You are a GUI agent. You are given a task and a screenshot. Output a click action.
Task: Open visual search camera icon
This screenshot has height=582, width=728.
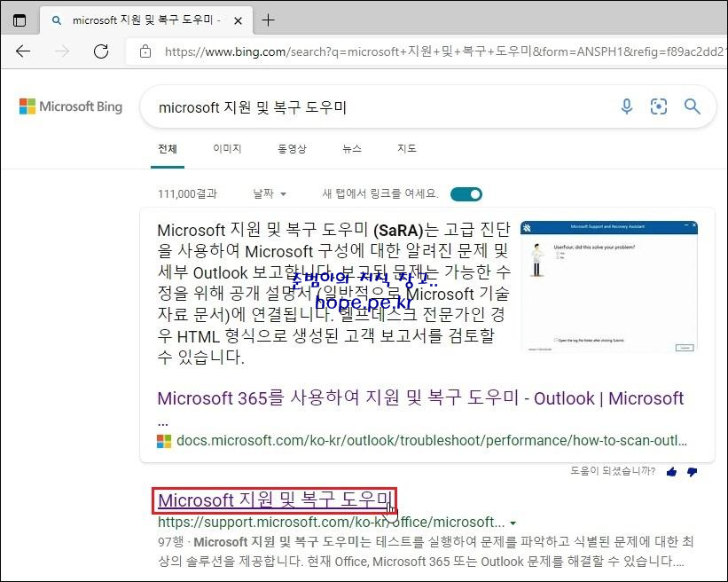tap(658, 106)
